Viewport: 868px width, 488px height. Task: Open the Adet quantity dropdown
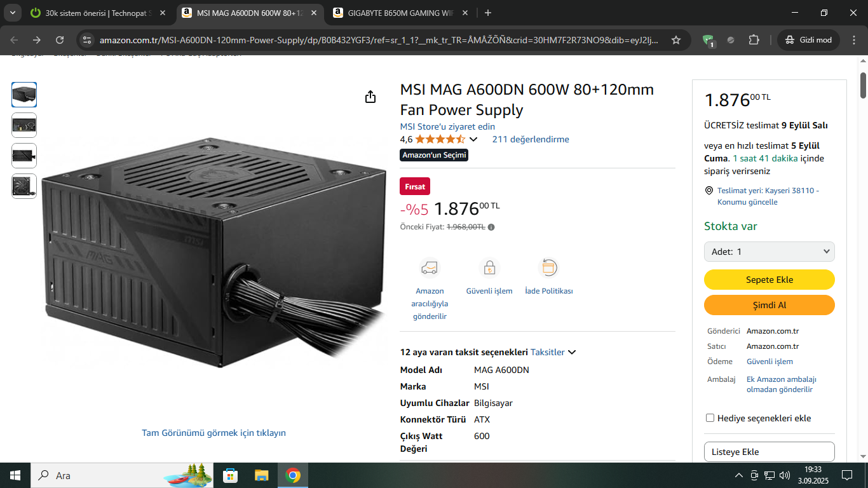pyautogui.click(x=770, y=252)
